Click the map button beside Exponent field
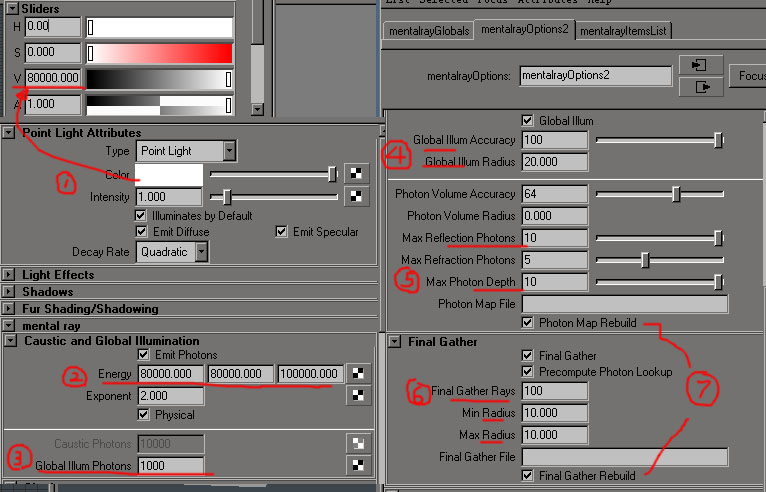Viewport: 766px width, 492px height. 358,395
